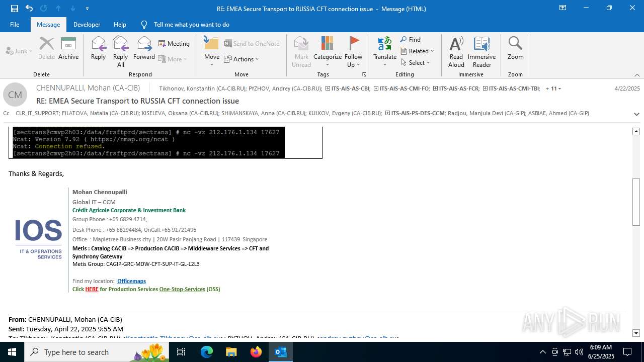Image resolution: width=644 pixels, height=362 pixels.
Task: Find text in the message
Action: click(411, 39)
